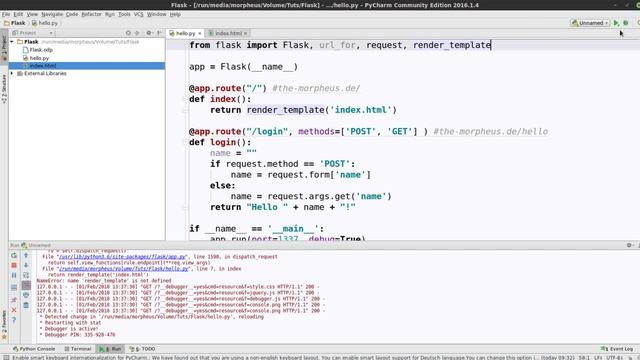Expand External Libraries node
The width and height of the screenshot is (640, 360).
[x=12, y=73]
